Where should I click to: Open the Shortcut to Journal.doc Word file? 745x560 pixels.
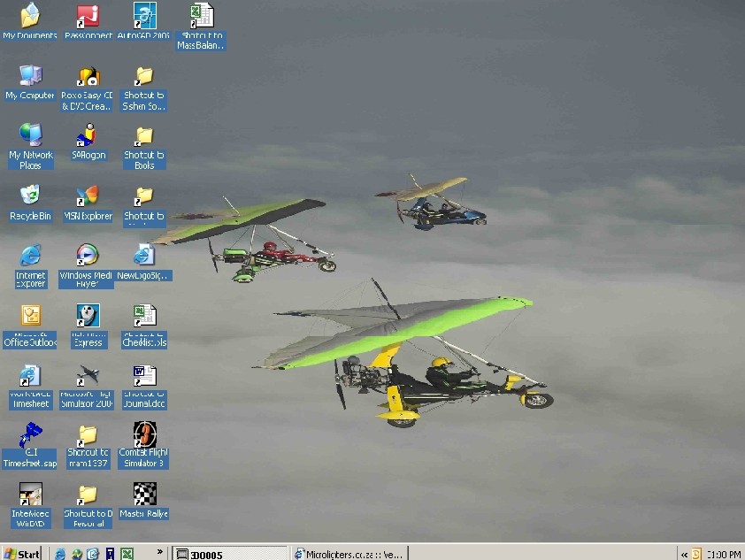pos(144,387)
